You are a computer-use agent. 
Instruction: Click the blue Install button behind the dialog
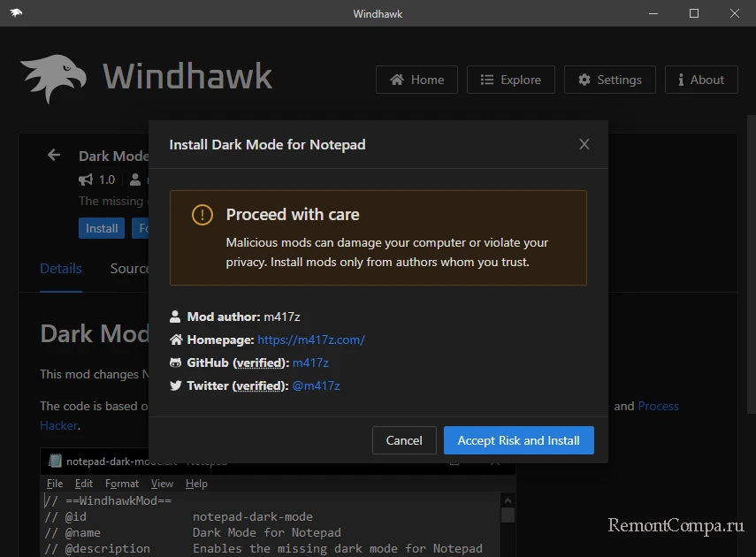[102, 228]
